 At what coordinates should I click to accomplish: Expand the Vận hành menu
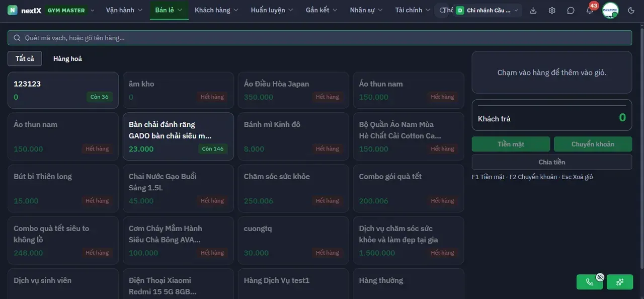[x=124, y=10]
